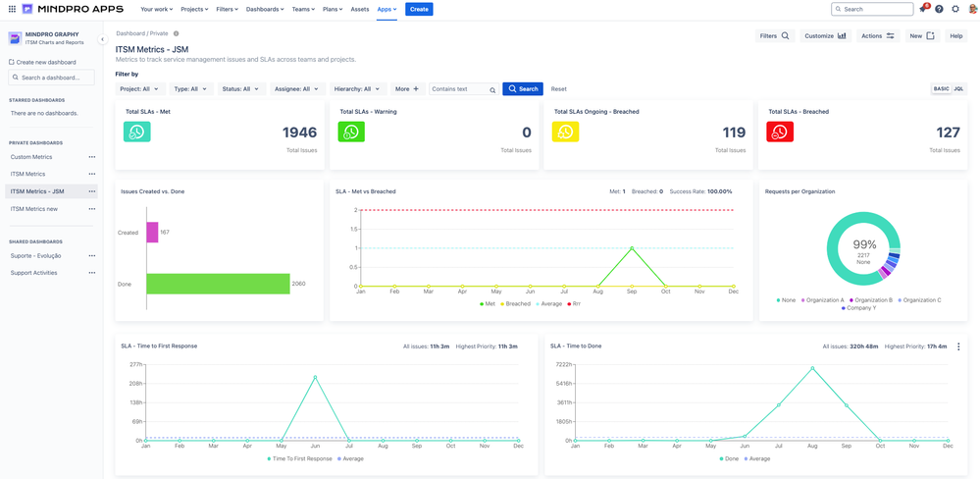980x479 pixels.
Task: Click the Mindpro Apps logo
Action: (x=73, y=10)
